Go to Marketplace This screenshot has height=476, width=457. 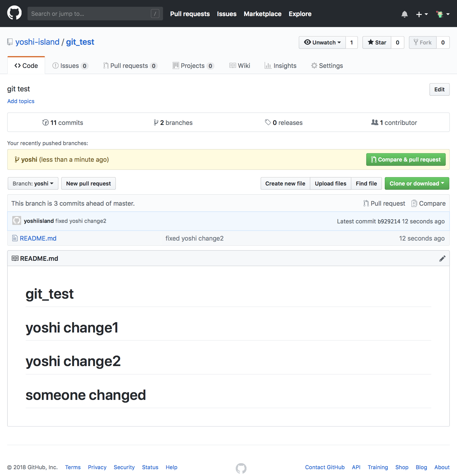click(262, 14)
